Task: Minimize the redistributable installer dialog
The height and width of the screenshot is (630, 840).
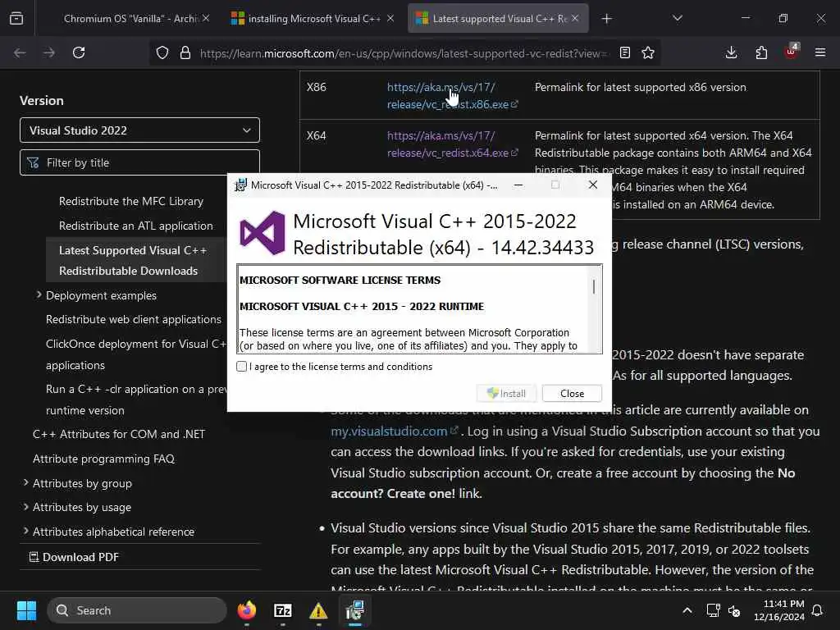Action: pos(518,185)
